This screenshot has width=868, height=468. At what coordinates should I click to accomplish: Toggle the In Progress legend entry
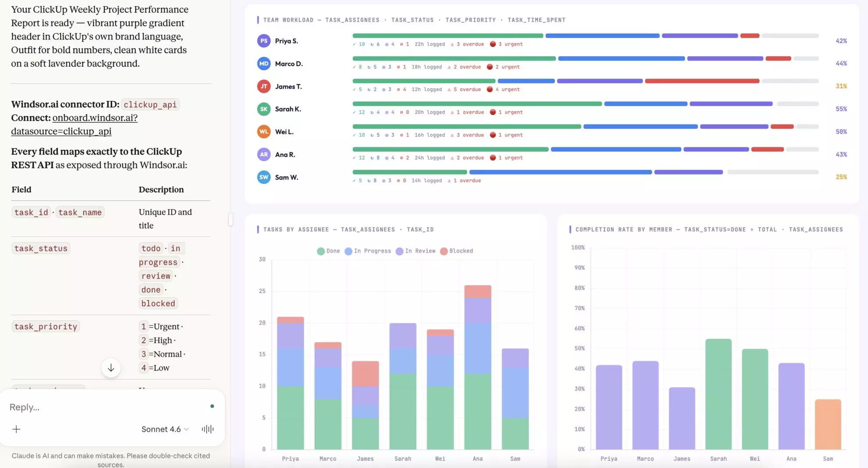(367, 251)
